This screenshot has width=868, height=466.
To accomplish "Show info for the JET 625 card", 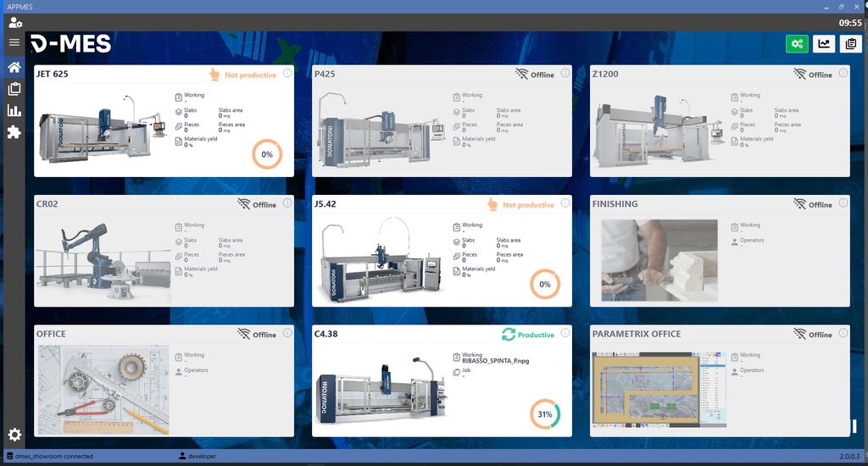I will [x=287, y=73].
